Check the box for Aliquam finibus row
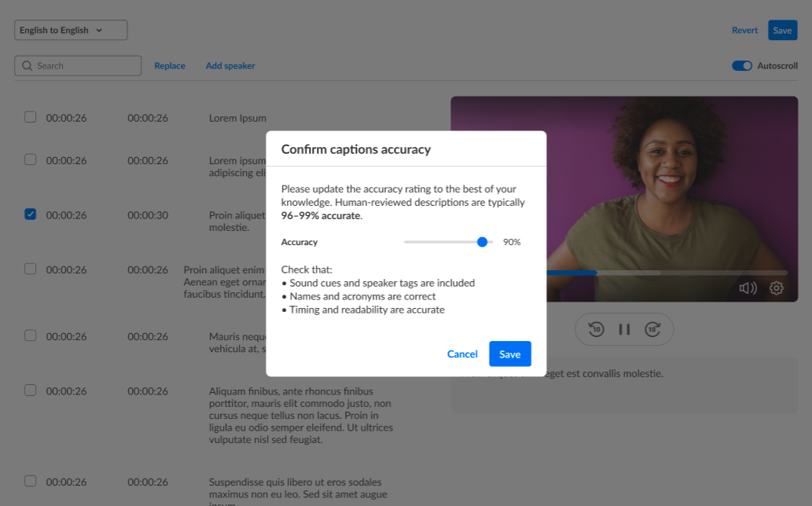The image size is (812, 506). pyautogui.click(x=31, y=390)
